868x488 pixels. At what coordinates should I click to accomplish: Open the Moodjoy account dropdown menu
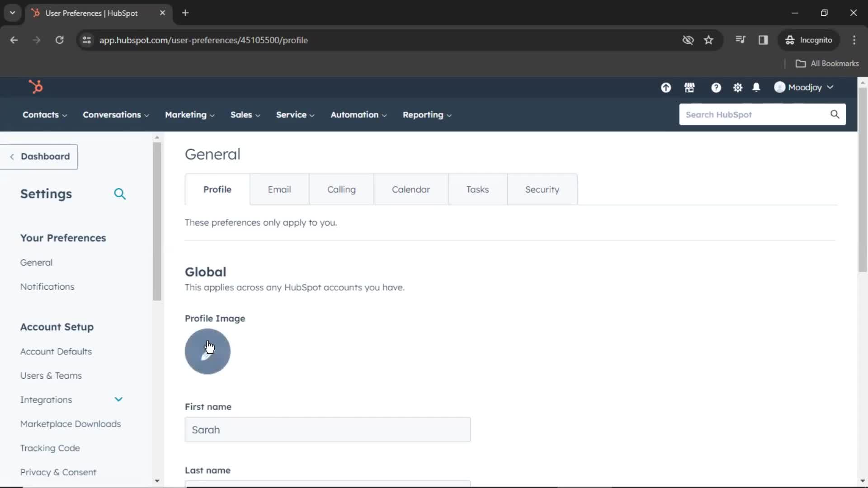pyautogui.click(x=804, y=88)
